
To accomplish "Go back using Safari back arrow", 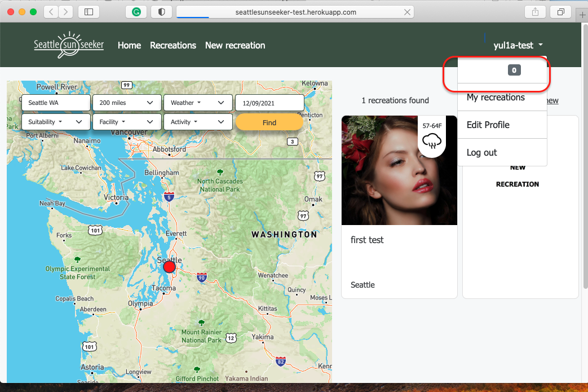I will (x=51, y=12).
